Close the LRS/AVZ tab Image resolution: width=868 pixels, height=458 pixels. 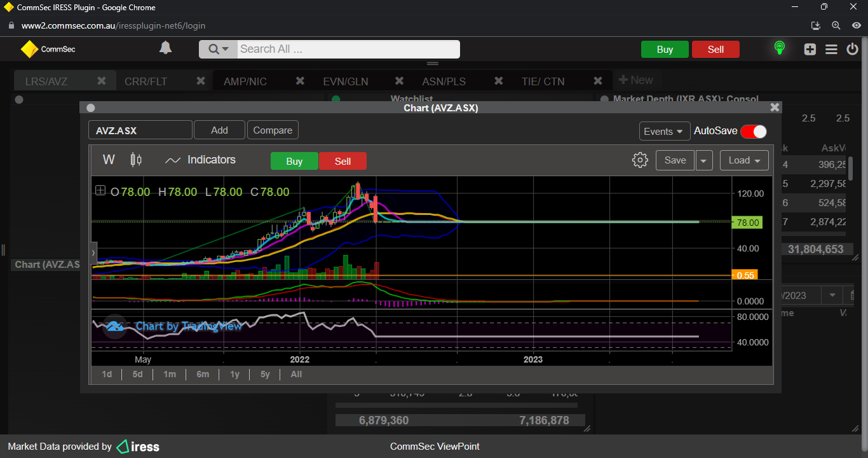[102, 81]
